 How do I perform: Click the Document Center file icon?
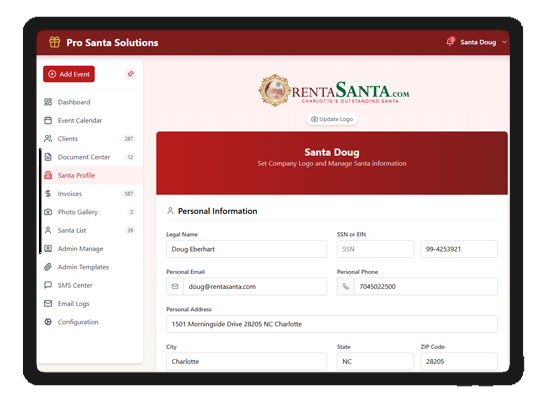[48, 157]
